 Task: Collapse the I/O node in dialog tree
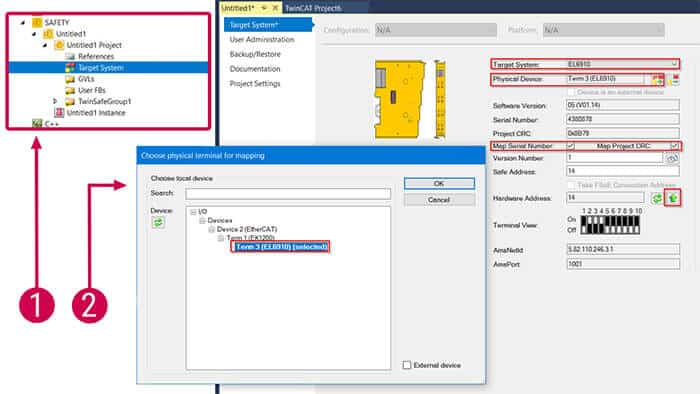tap(193, 212)
